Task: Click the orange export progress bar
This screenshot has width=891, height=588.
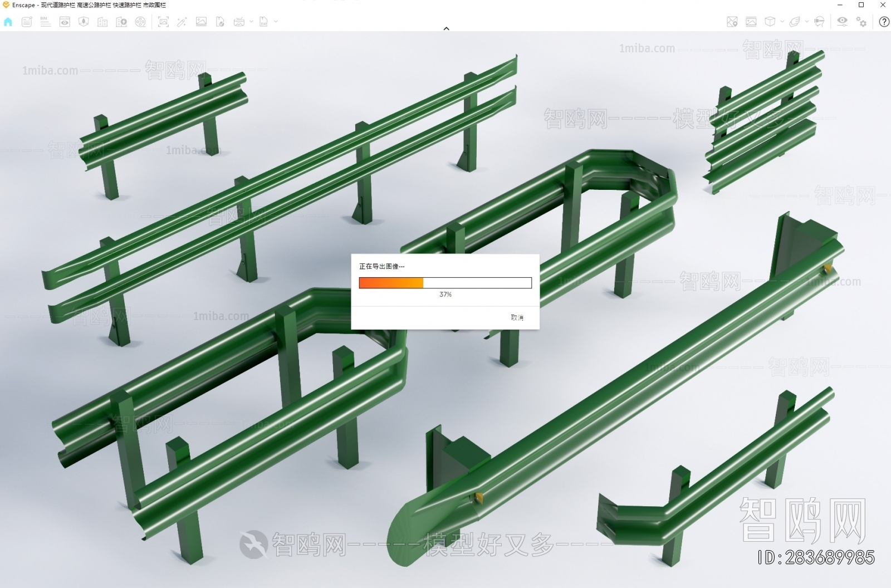Action: (391, 283)
